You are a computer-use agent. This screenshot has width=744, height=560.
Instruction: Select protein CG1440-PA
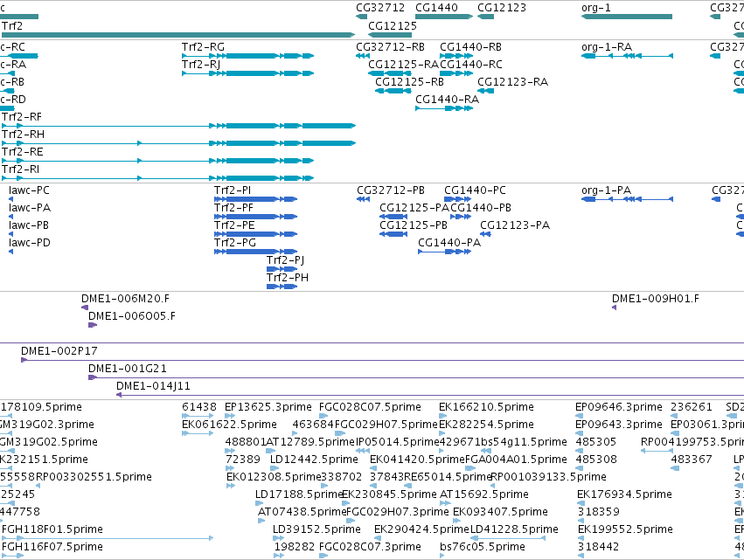click(x=445, y=252)
